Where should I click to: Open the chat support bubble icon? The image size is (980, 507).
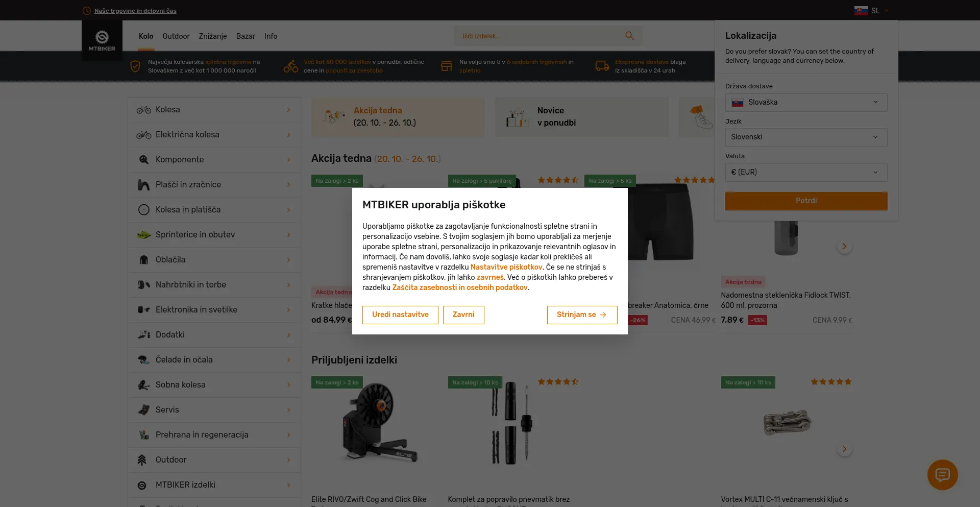coord(942,475)
